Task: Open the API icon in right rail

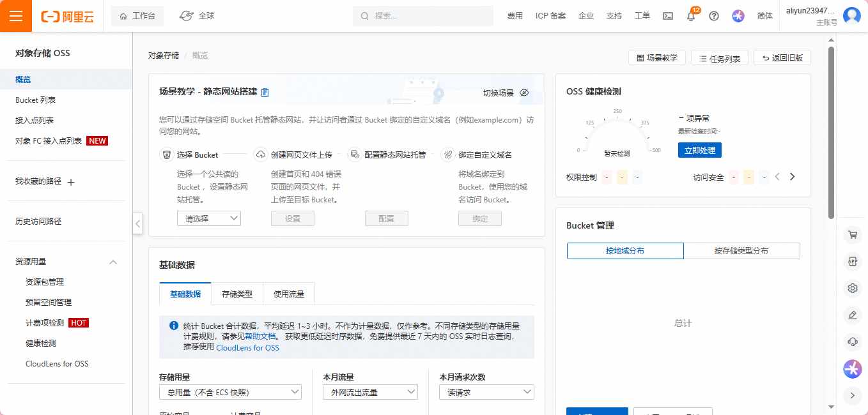Action: (852, 261)
